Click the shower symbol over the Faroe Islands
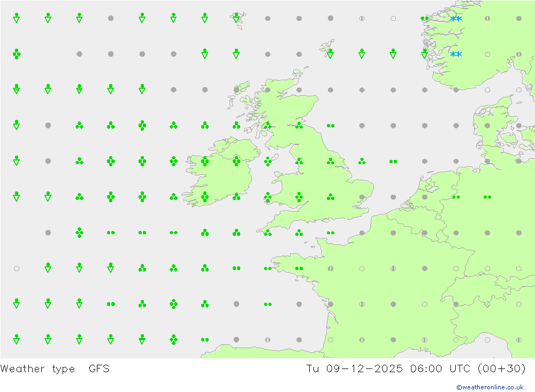Viewport: 535px width, 392px height. click(x=236, y=18)
